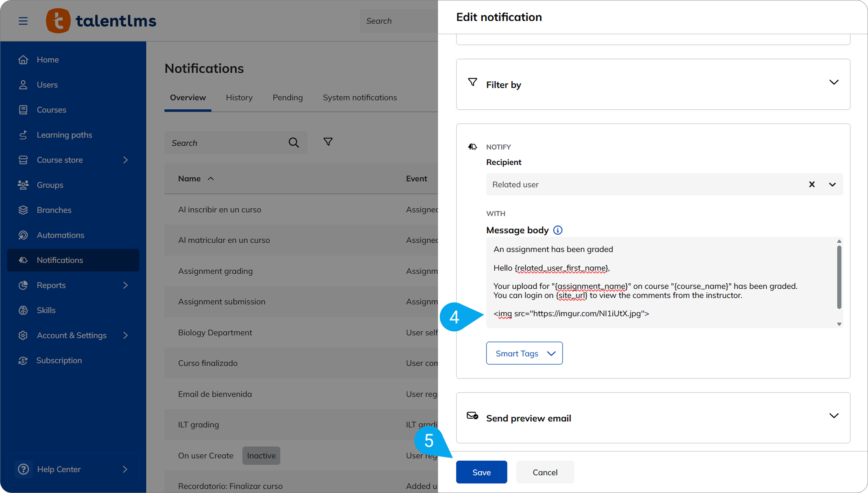The width and height of the screenshot is (868, 493).
Task: Open Skills from the sidebar
Action: click(46, 310)
